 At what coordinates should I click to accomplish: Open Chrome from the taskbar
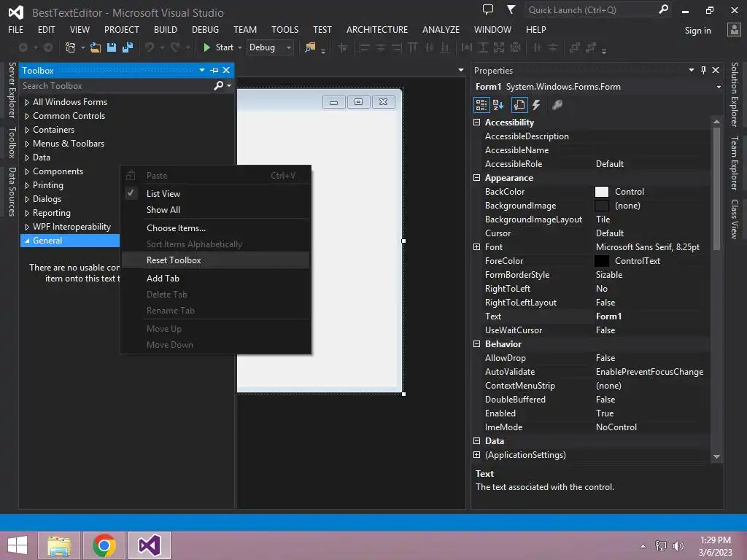(104, 545)
